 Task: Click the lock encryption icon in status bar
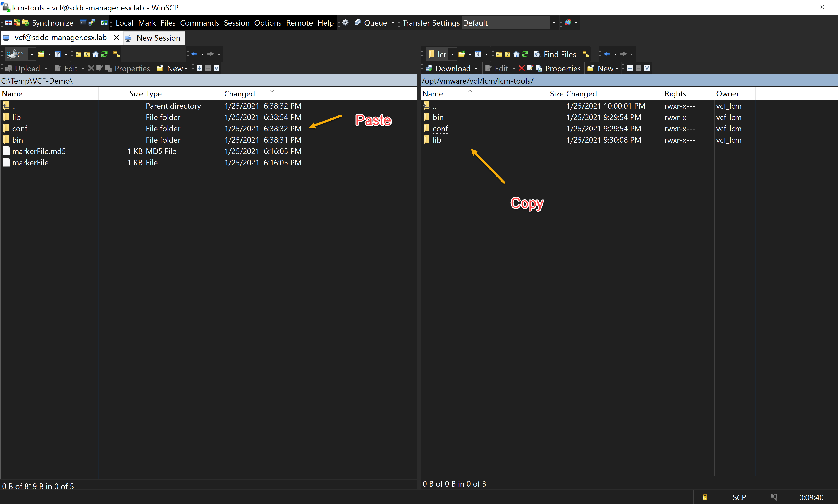pos(705,497)
